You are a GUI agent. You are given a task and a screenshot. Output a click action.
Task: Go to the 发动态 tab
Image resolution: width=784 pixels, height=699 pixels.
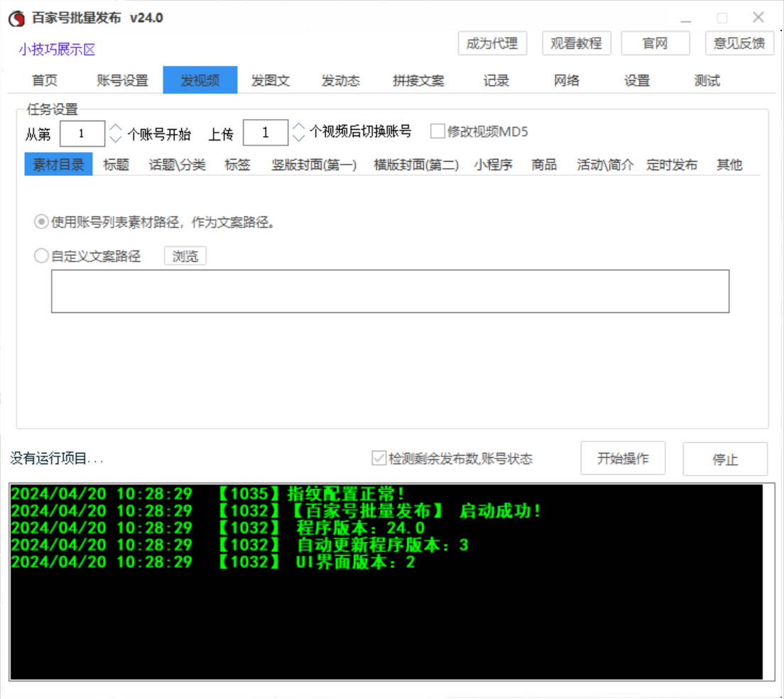[x=340, y=80]
